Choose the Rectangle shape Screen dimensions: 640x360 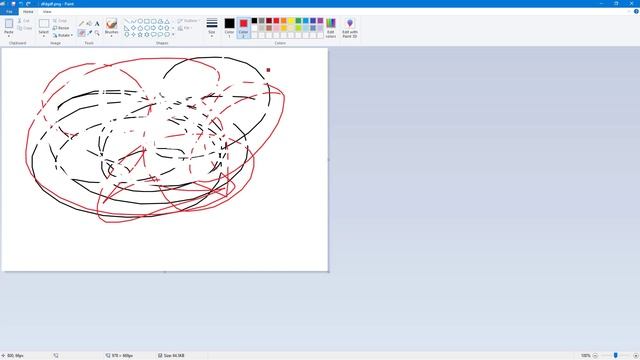pyautogui.click(x=147, y=21)
